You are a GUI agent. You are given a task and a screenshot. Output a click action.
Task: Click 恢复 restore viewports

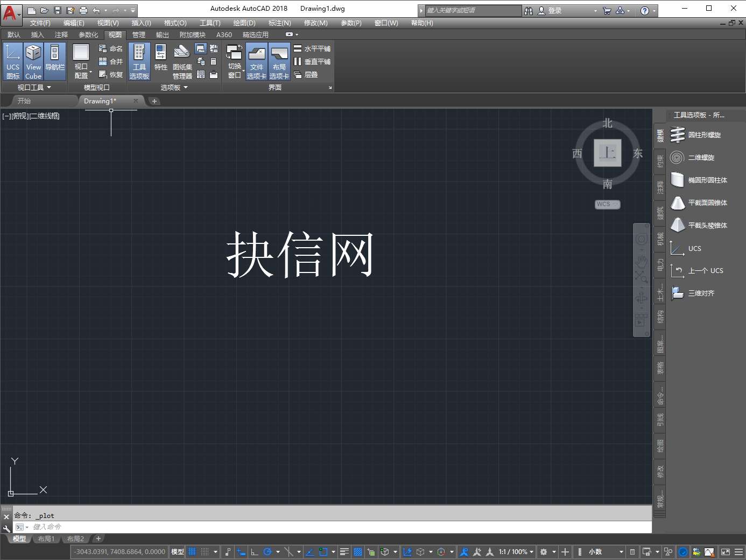(x=111, y=74)
